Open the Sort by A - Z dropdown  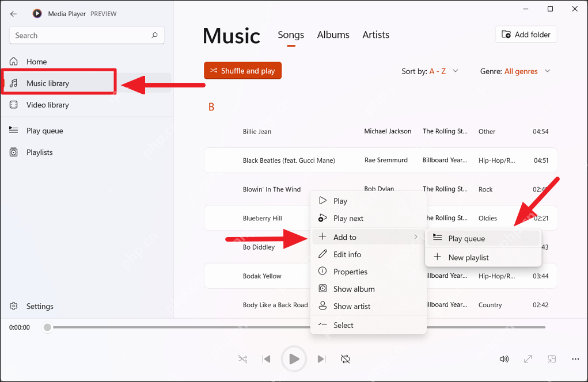(430, 71)
